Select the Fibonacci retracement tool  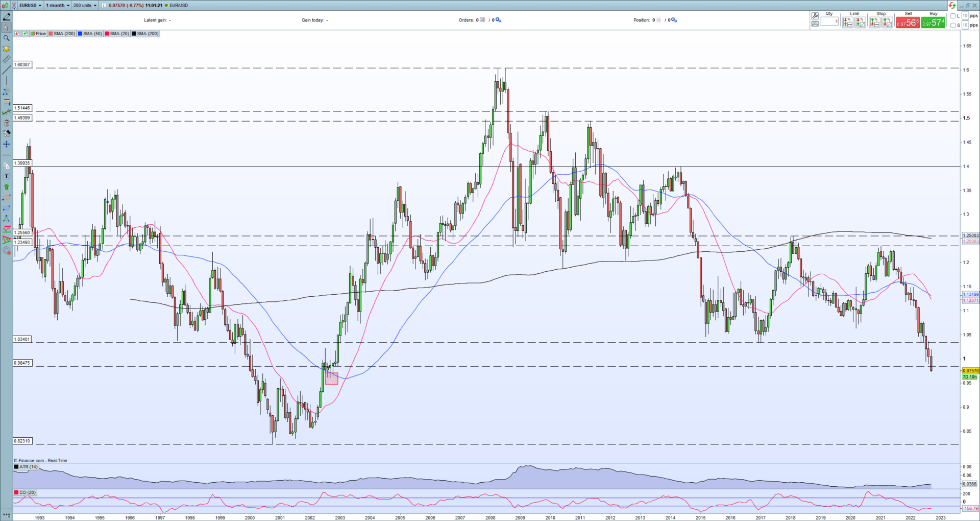tap(7, 102)
